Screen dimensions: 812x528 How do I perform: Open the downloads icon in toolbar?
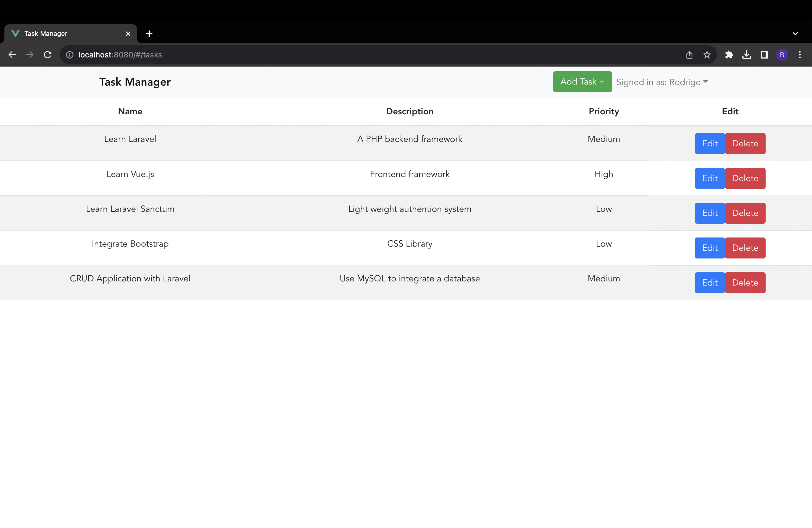click(747, 55)
